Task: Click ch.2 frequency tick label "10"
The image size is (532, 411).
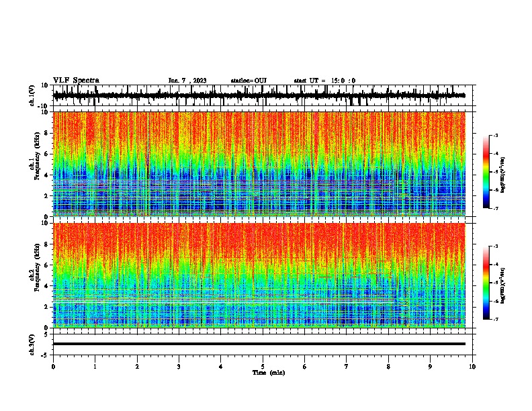Action: pyautogui.click(x=45, y=223)
